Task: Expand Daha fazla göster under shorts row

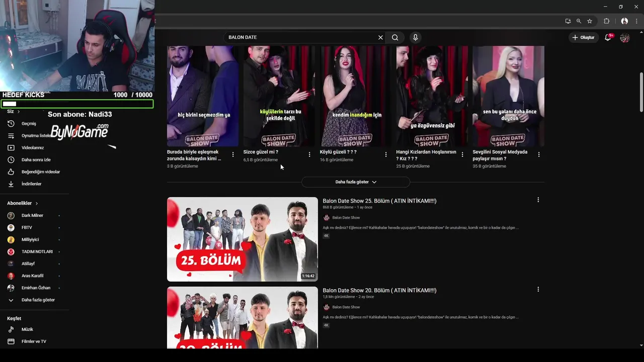Action: tap(356, 182)
